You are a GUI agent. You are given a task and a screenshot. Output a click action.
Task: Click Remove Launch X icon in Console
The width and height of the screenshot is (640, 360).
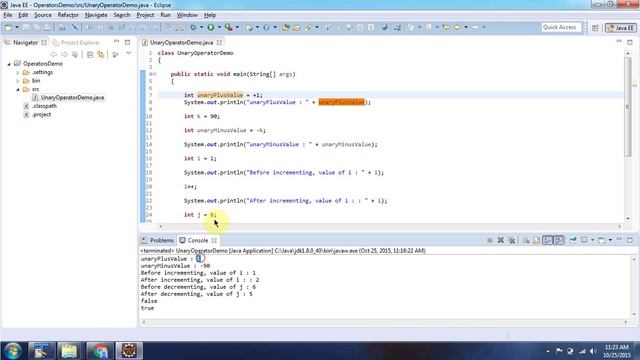pyautogui.click(x=500, y=240)
